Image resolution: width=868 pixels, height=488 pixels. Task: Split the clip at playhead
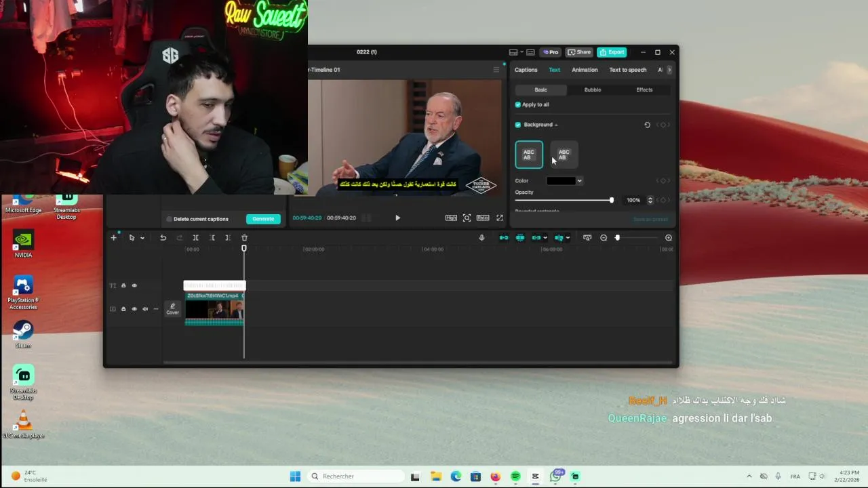(195, 238)
